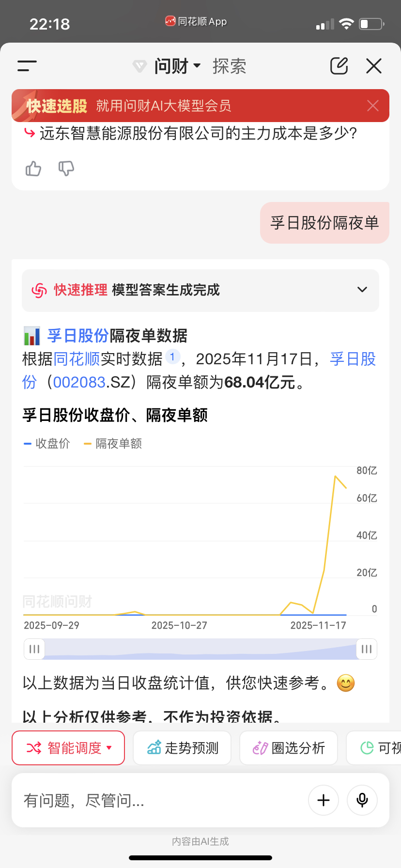Tap the bar chart emoji icon

[x=32, y=336]
